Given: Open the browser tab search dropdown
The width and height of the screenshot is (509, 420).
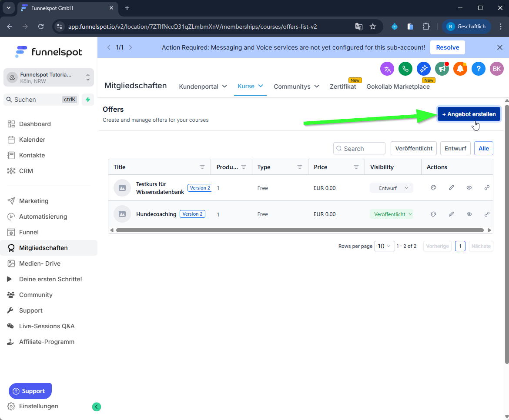Looking at the screenshot, I should (x=8, y=8).
